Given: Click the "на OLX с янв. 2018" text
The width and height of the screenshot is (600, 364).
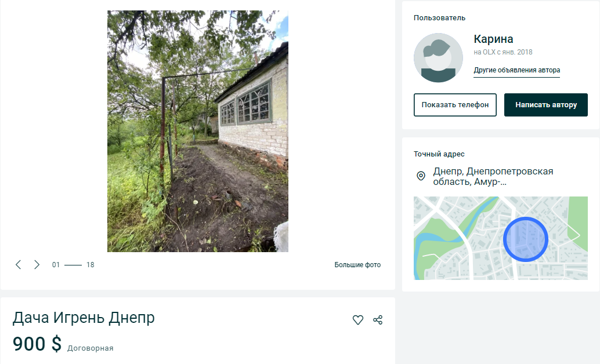Looking at the screenshot, I should 503,52.
